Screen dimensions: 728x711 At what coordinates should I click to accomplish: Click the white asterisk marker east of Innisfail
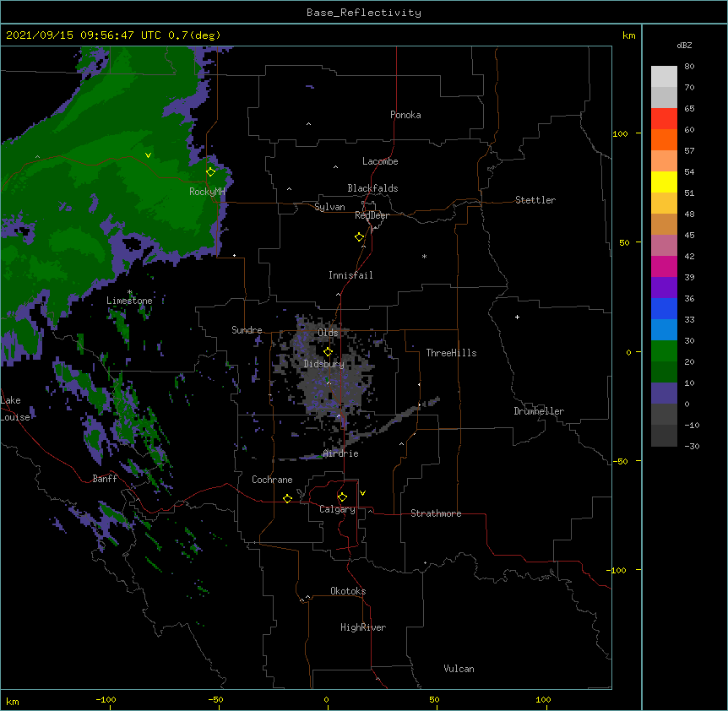(424, 256)
